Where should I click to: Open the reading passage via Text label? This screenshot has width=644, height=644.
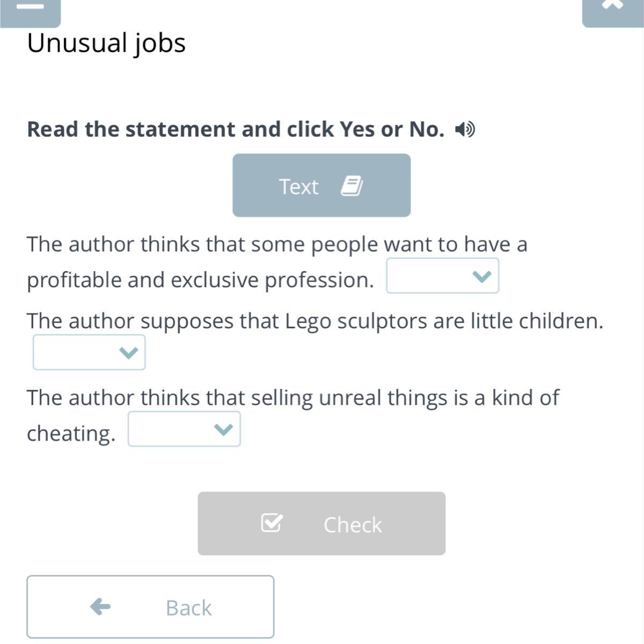click(298, 187)
